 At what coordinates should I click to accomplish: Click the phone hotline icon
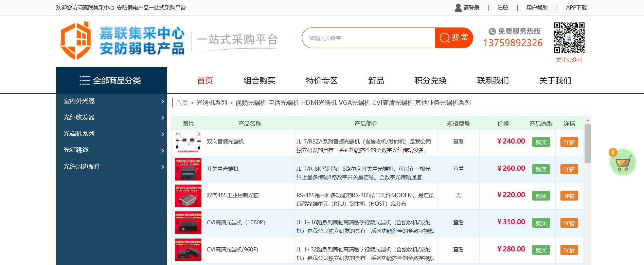pyautogui.click(x=492, y=32)
